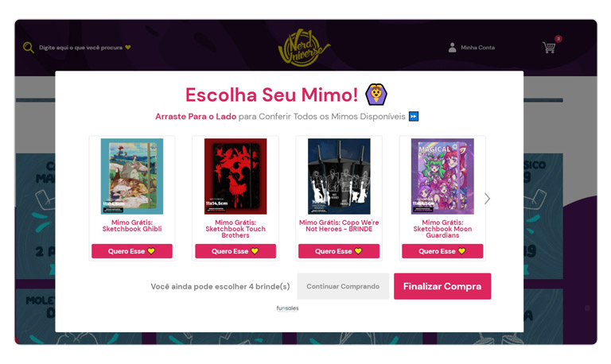Click the funsales logo
Viewport: 611px width, 364px height.
[x=287, y=308]
